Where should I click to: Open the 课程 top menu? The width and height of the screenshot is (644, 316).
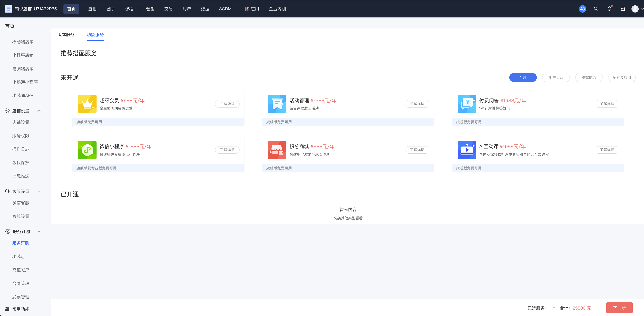point(129,9)
